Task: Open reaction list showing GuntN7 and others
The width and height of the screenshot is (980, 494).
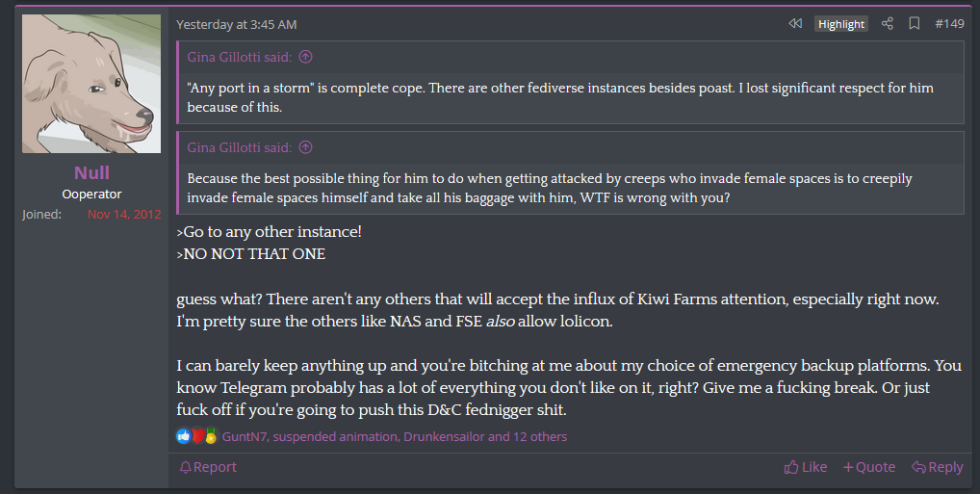Action: pos(395,437)
